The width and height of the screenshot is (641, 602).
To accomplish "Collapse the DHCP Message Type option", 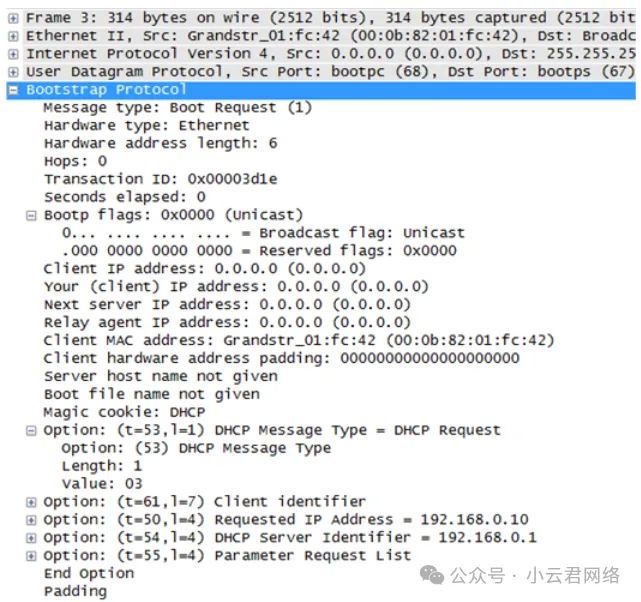I will tap(31, 430).
